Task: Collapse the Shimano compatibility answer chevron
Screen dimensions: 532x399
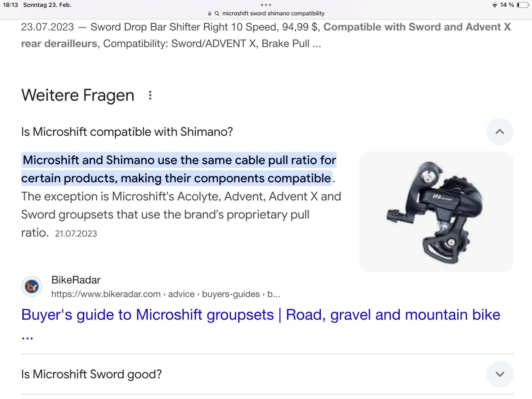Action: tap(500, 132)
